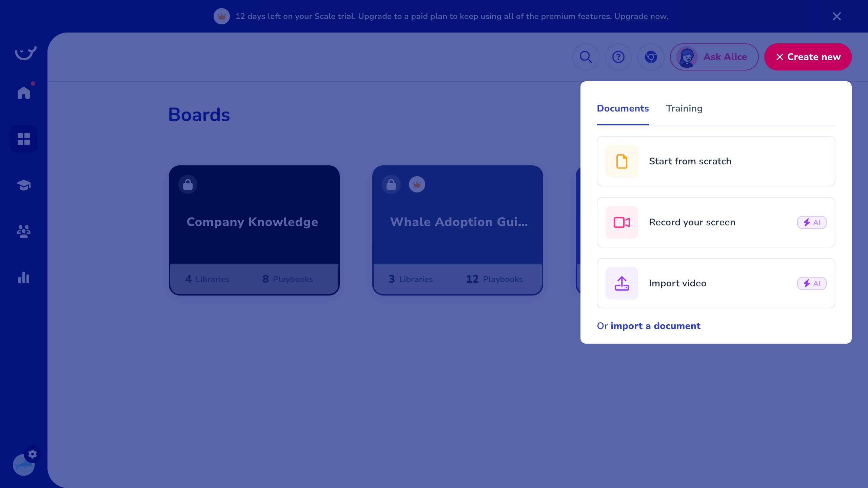Viewport: 868px width, 488px height.
Task: Open the Company Knowledge board card
Action: [254, 222]
